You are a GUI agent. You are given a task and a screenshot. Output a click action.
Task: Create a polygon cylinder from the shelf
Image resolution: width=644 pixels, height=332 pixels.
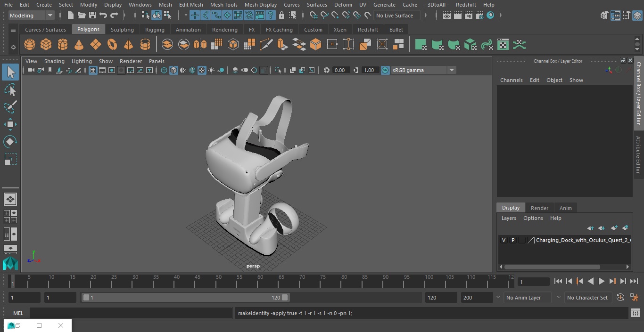(x=62, y=45)
